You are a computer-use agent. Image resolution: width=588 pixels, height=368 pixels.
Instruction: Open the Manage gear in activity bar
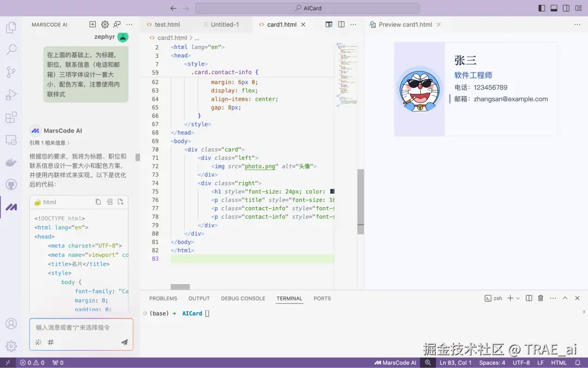click(11, 346)
